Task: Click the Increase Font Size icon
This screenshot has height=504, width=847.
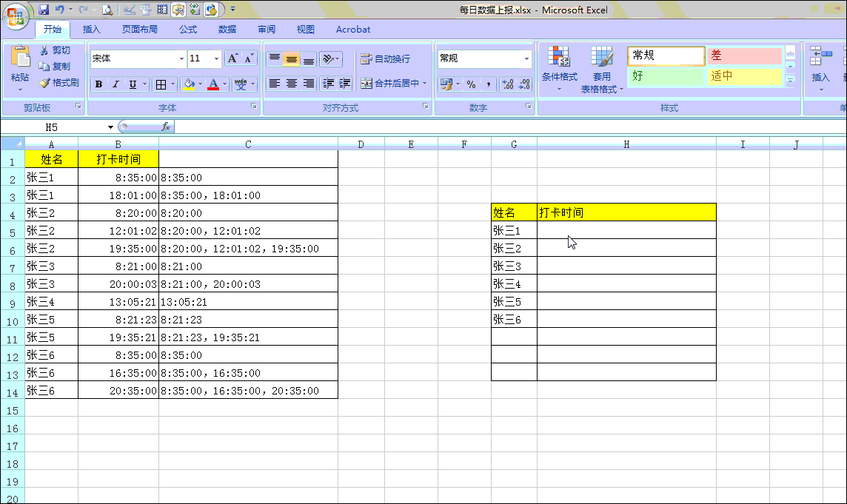Action: tap(232, 58)
